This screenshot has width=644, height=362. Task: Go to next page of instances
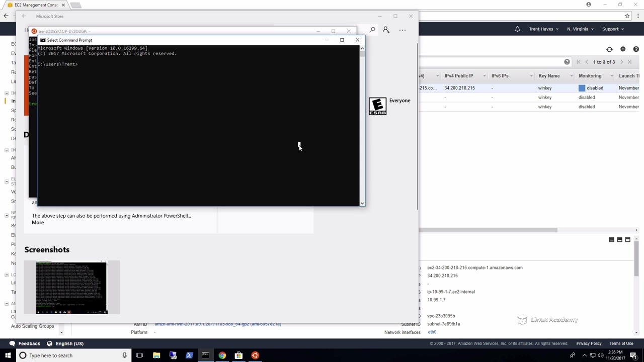pos(622,62)
